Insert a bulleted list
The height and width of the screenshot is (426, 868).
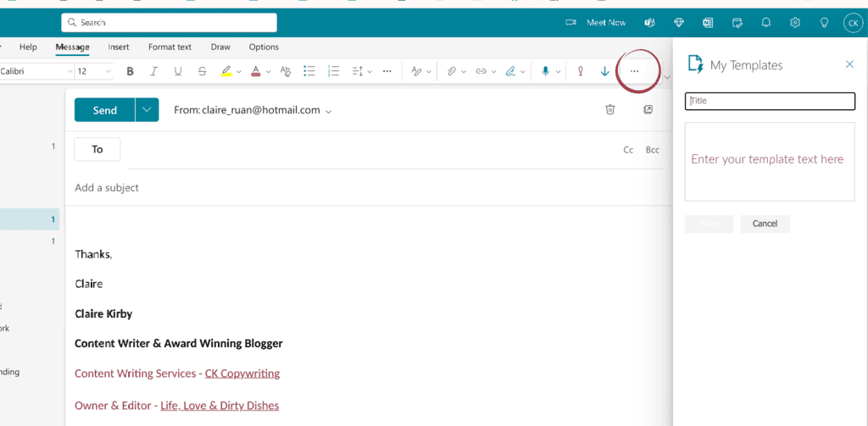[309, 71]
